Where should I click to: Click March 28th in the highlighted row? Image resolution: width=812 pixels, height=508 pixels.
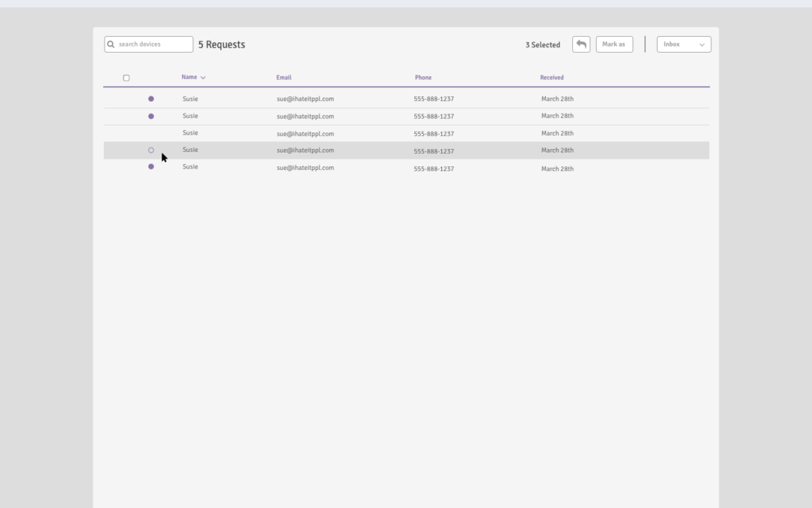(557, 151)
